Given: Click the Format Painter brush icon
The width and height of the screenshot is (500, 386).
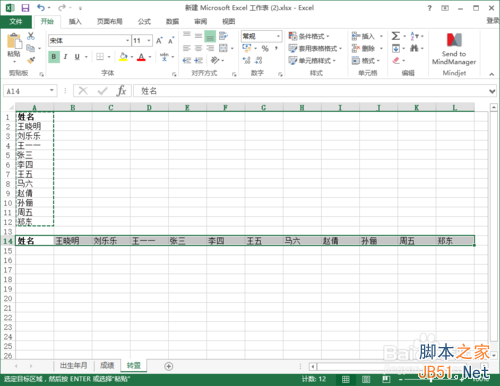Looking at the screenshot, I should [x=31, y=60].
